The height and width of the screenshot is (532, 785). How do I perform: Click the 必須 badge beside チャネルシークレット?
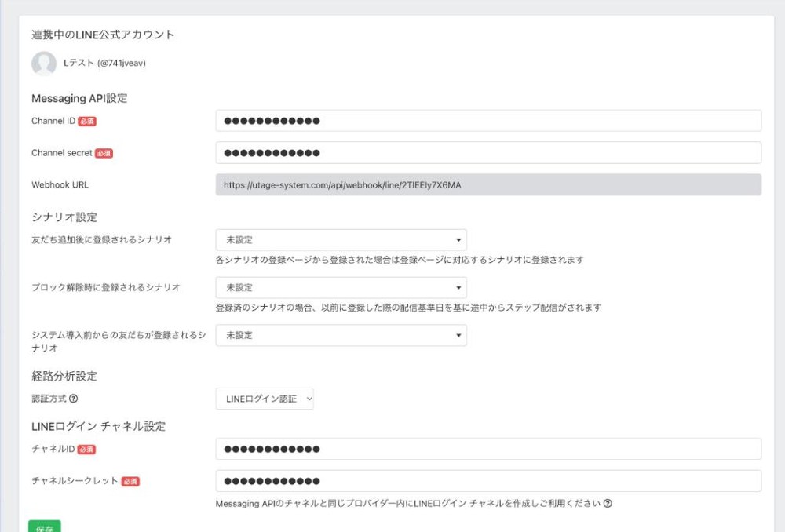point(130,482)
